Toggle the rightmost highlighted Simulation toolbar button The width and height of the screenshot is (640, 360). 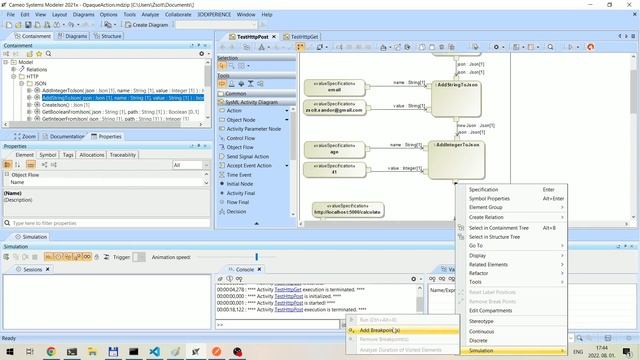tap(87, 257)
